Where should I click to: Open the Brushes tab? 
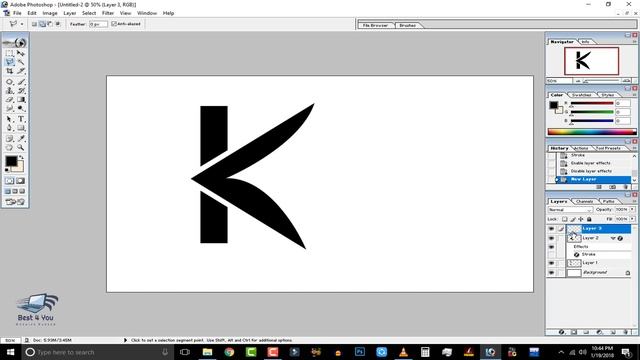pos(407,25)
